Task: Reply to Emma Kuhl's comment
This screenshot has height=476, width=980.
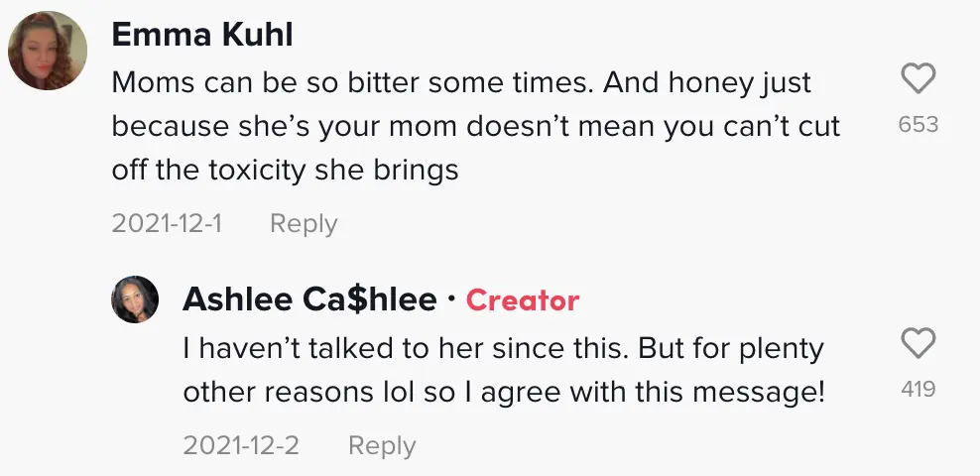Action: [x=304, y=224]
